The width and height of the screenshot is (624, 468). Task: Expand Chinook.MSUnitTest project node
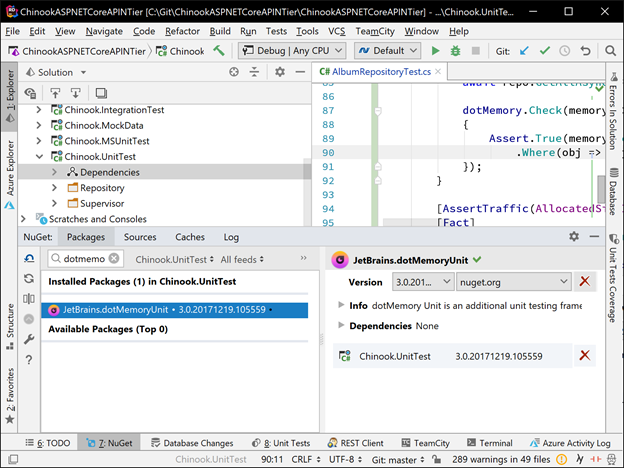[39, 141]
